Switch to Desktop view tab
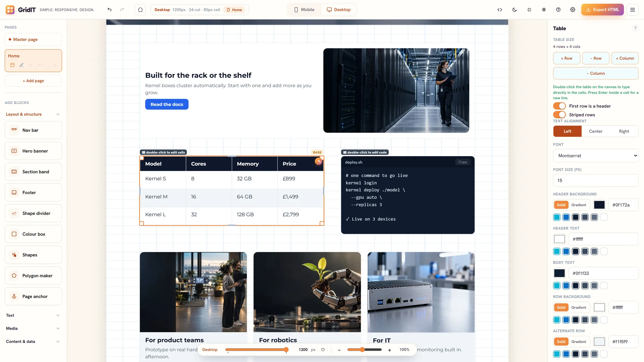This screenshot has width=644, height=362. click(x=339, y=10)
